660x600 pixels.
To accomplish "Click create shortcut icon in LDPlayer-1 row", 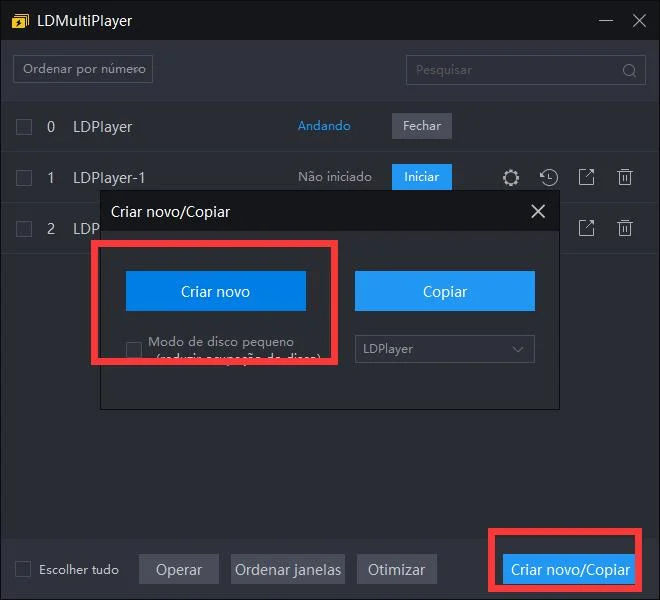I will 586,177.
